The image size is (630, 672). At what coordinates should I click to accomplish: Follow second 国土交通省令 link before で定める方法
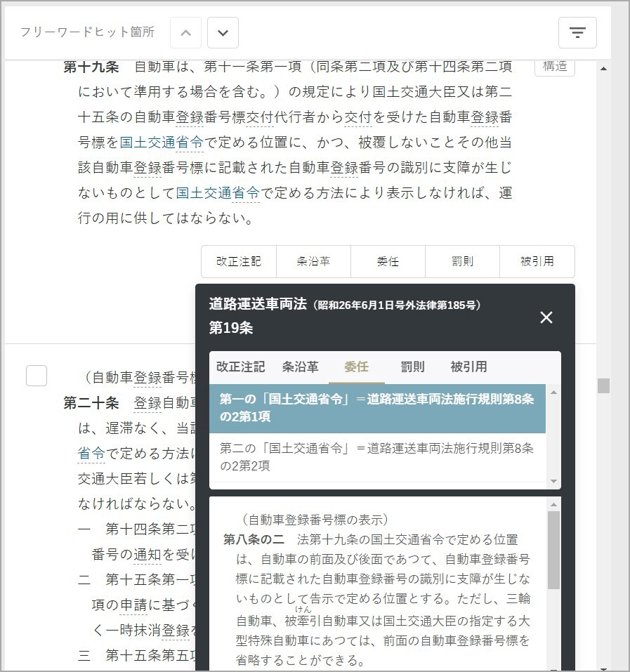[x=218, y=193]
